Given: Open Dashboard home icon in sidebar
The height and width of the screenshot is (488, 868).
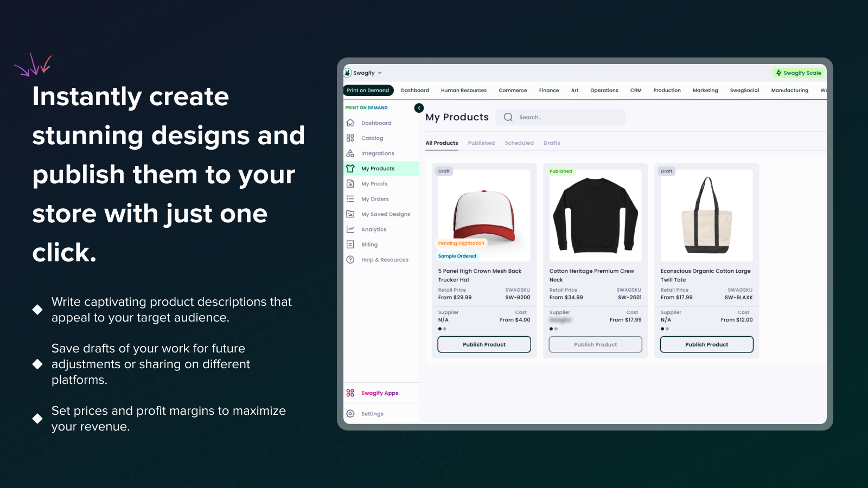Looking at the screenshot, I should (x=350, y=123).
